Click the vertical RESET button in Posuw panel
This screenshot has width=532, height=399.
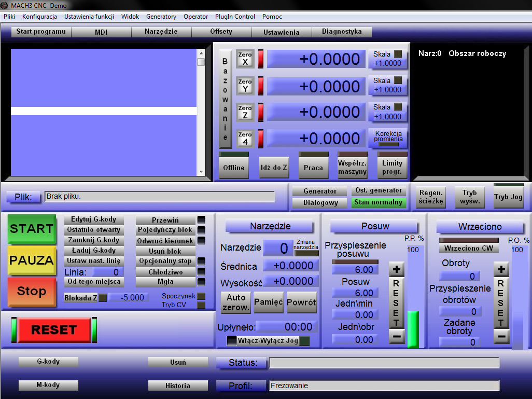click(x=396, y=303)
